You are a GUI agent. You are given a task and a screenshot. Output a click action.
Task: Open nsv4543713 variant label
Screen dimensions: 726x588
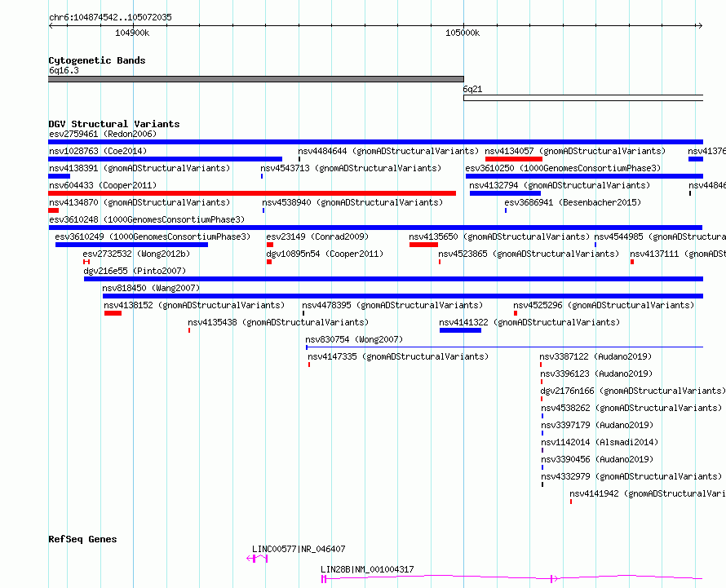coord(351,168)
